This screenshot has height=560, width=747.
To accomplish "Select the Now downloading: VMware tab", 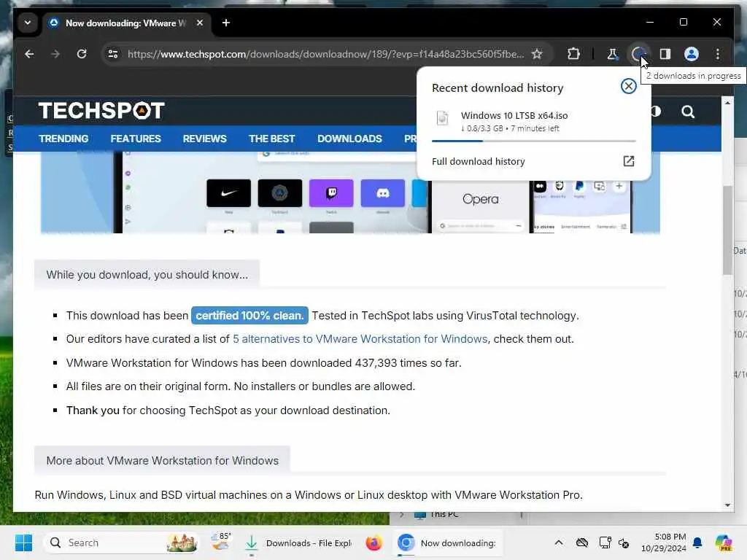I will point(125,23).
